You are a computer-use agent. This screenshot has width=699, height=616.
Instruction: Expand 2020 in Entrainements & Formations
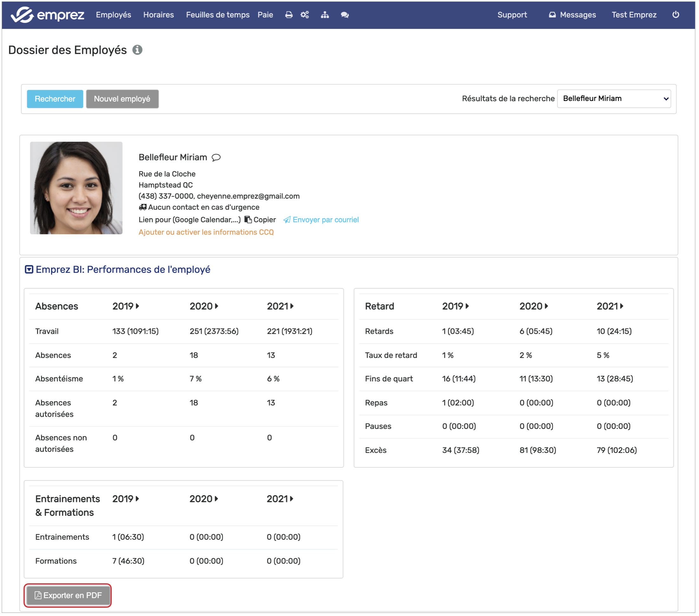(x=204, y=499)
